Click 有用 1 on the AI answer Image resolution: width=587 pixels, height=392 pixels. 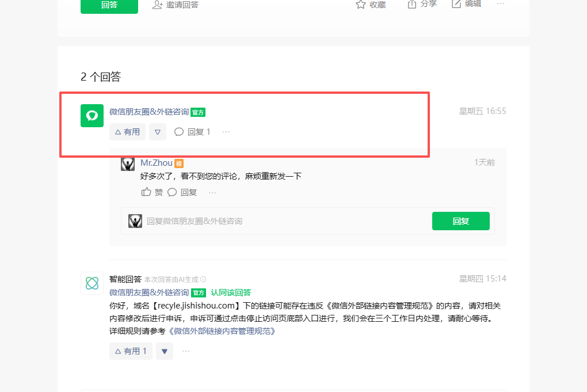pyautogui.click(x=131, y=351)
